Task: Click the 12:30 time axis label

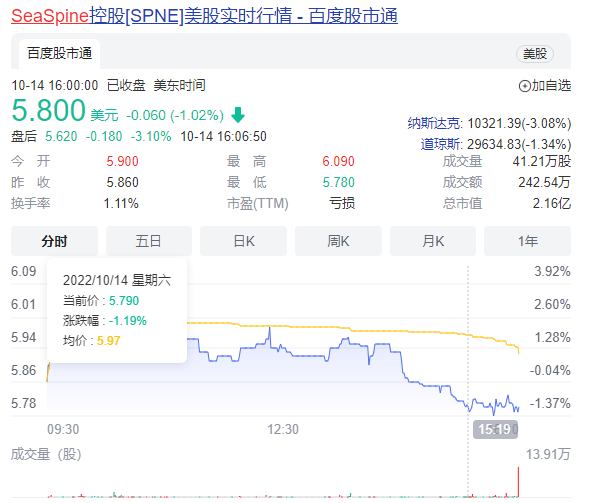Action: pos(283,429)
